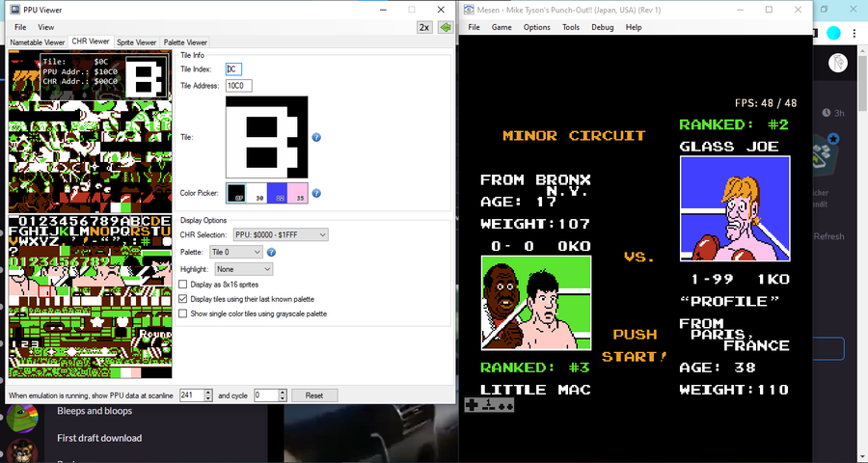Image resolution: width=868 pixels, height=463 pixels.
Task: Click the FPS: 48 / 48 counter
Action: pos(766,103)
